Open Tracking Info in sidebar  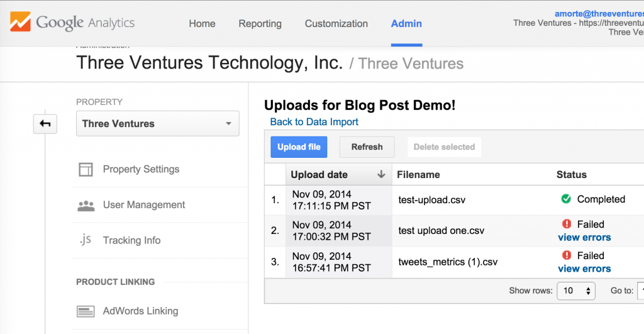pos(132,240)
